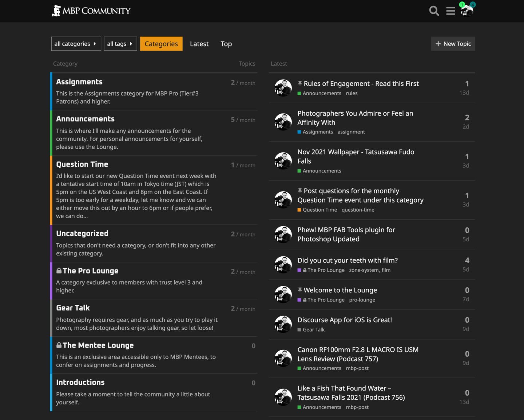Click poster avatar on Discourse App for iOS topic
The height and width of the screenshot is (420, 524).
coord(283,324)
